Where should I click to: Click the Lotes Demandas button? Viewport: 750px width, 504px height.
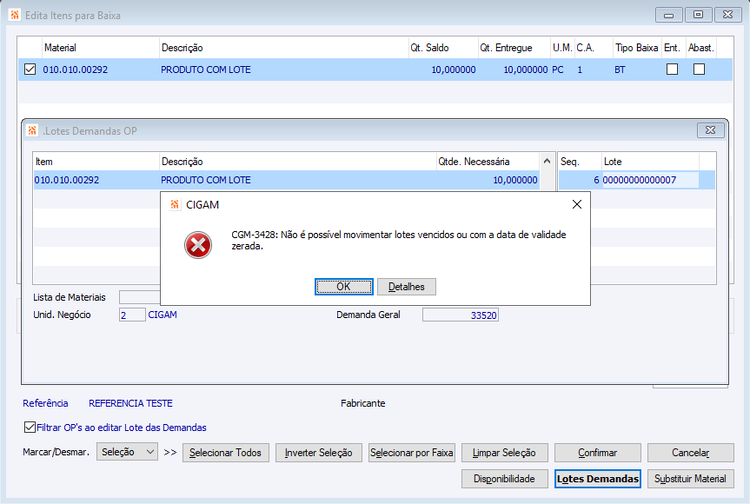597,479
